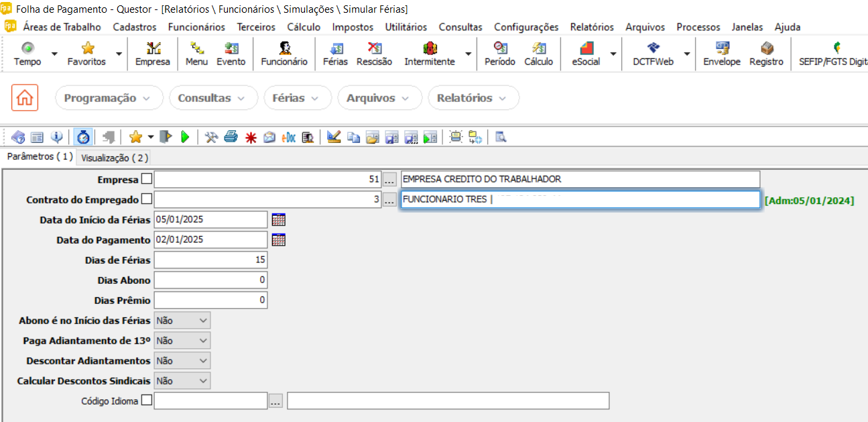Image resolution: width=868 pixels, height=422 pixels.
Task: Open calendar for Data do Início da Férias
Action: 279,219
